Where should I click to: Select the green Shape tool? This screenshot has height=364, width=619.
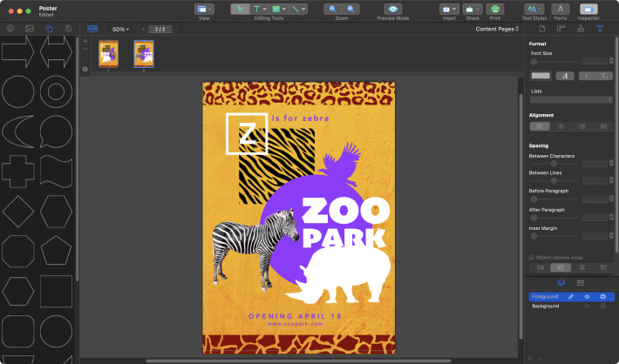click(276, 9)
